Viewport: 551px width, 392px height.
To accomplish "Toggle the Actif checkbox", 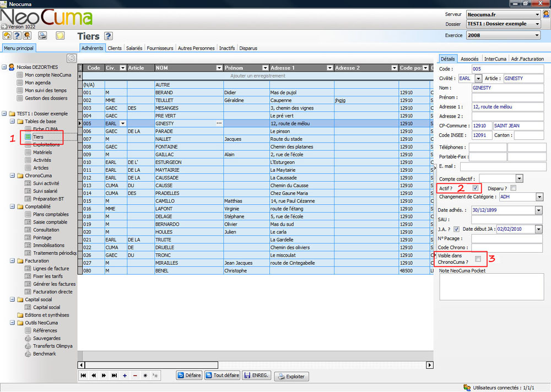I will point(476,188).
